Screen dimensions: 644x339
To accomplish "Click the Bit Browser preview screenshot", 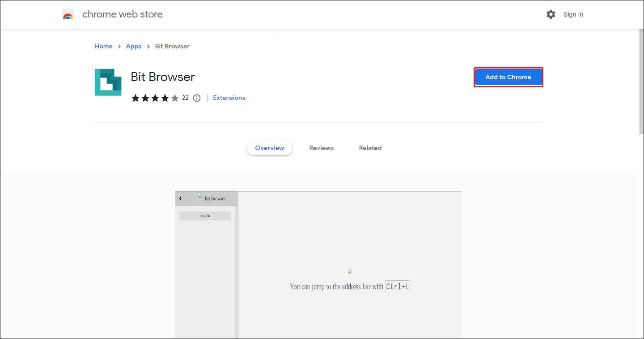I will tap(318, 265).
